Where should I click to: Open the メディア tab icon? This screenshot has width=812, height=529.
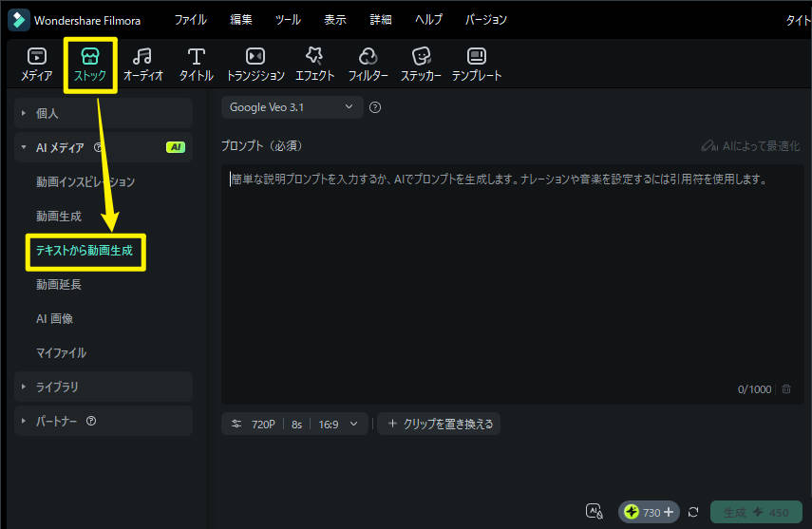pos(37,56)
